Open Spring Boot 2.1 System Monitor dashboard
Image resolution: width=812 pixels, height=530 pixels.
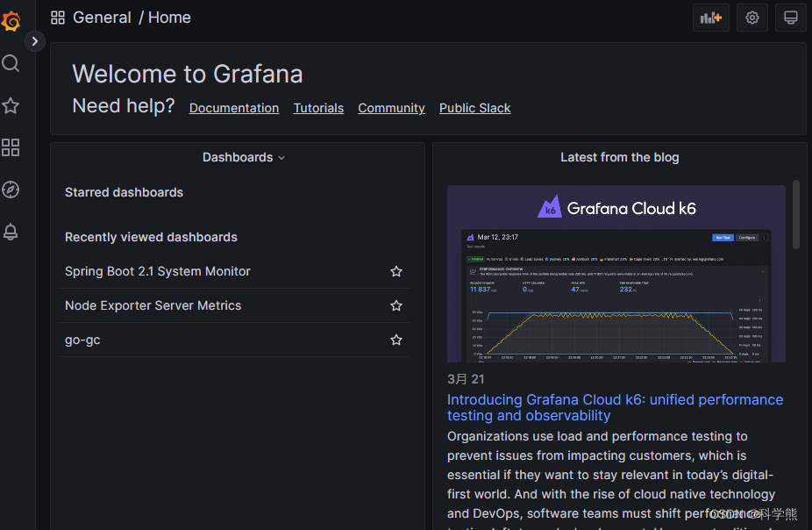[x=158, y=271]
